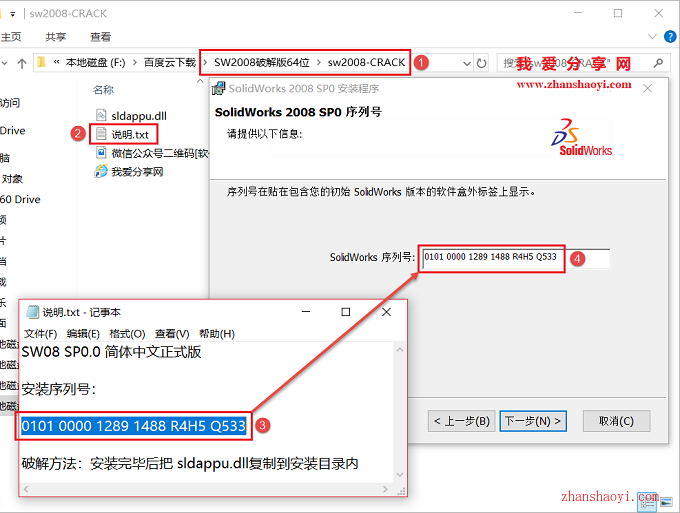Click the selected serial number text in Notepad

coord(134,426)
